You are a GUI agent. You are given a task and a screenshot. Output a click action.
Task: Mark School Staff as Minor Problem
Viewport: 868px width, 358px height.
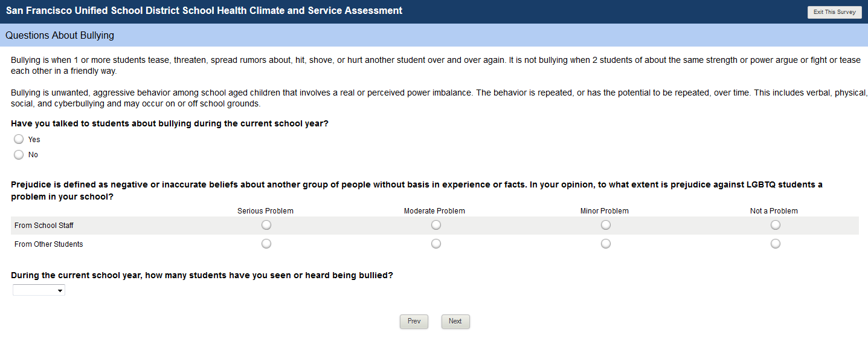606,225
